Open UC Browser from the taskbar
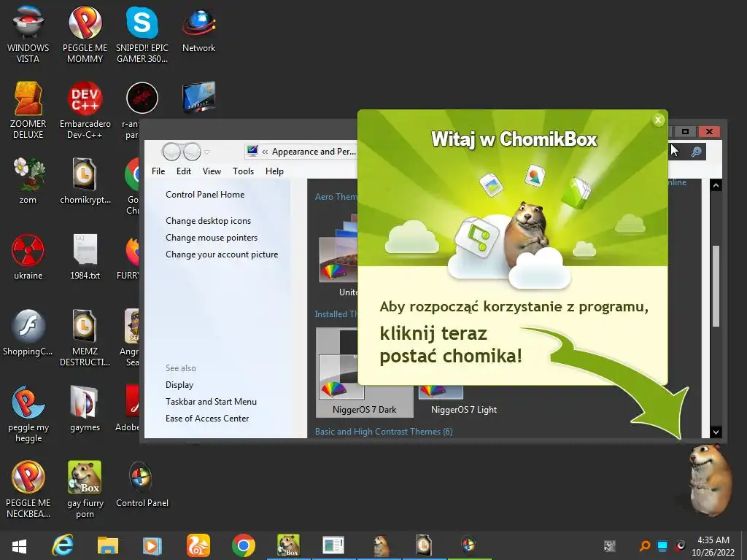 pyautogui.click(x=198, y=545)
